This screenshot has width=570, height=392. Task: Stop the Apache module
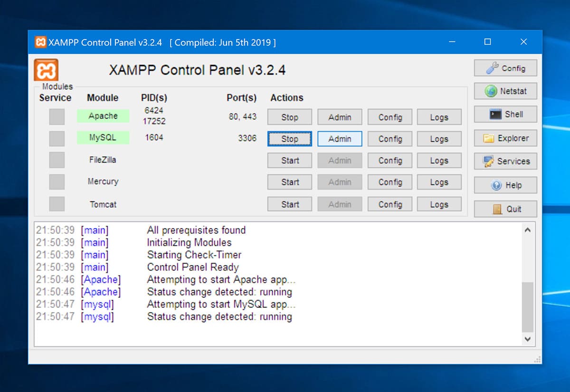coord(290,117)
